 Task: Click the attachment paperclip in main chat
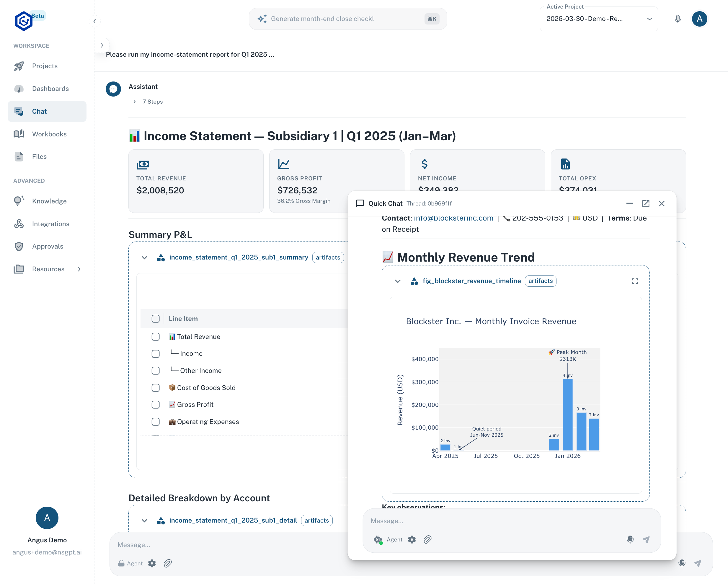pos(168,563)
